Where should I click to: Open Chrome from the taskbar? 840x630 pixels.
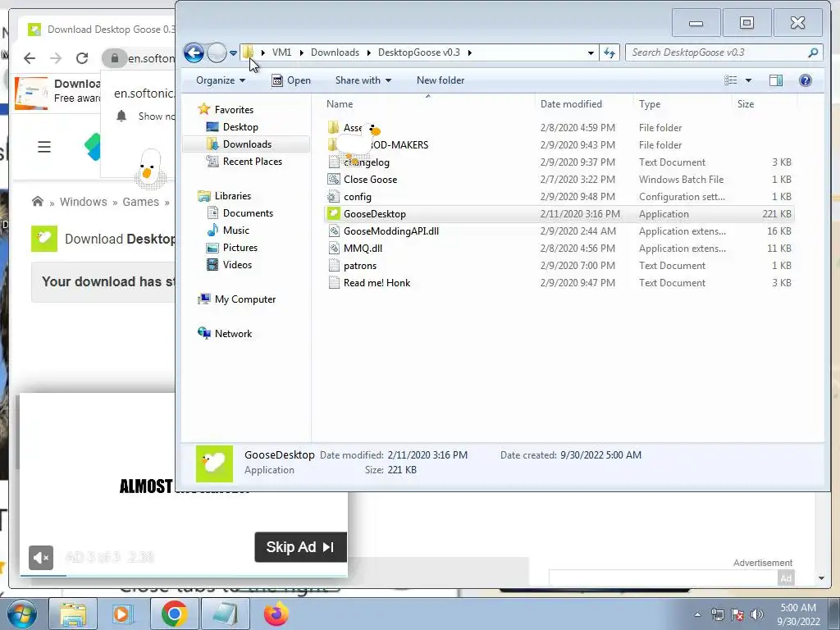174,614
